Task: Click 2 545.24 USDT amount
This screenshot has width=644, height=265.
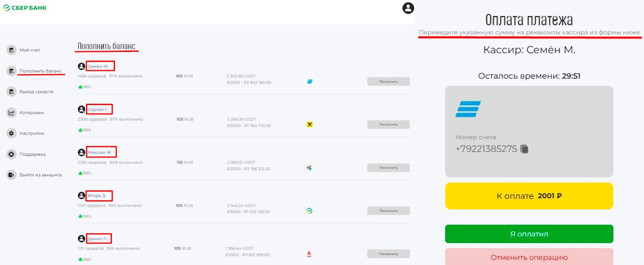Action: (x=241, y=205)
